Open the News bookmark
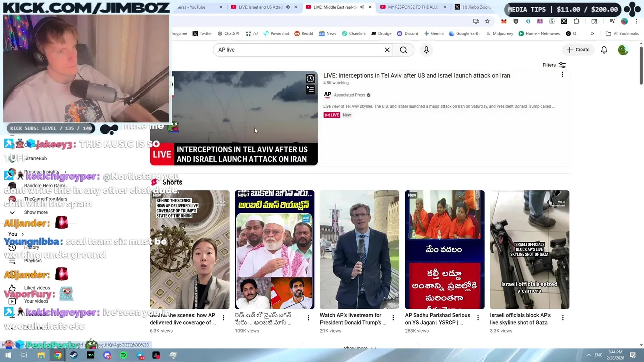644x362 pixels. [327, 34]
